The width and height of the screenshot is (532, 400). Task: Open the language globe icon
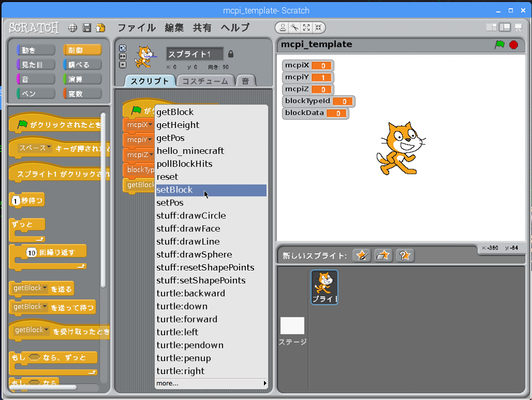pyautogui.click(x=73, y=28)
